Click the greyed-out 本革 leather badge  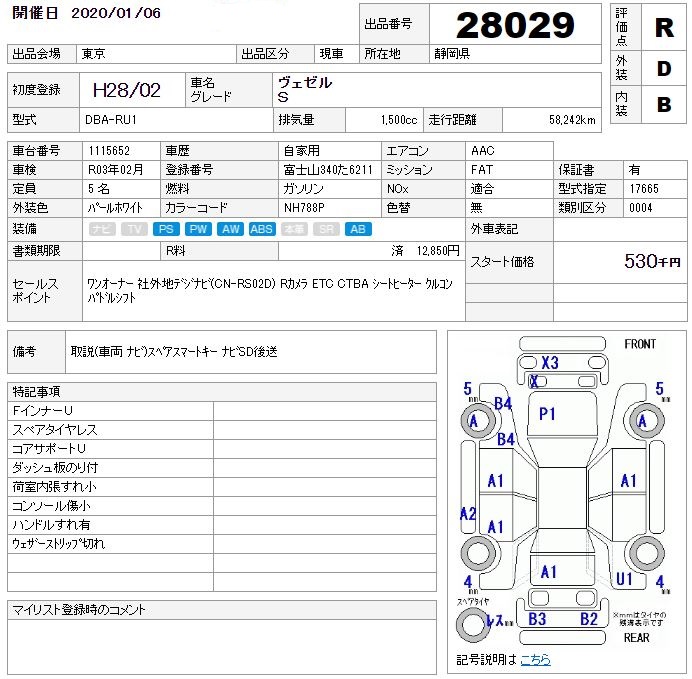294,229
